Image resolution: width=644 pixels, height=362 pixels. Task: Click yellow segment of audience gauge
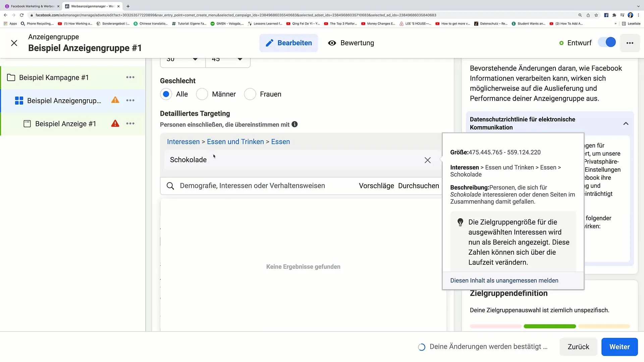(604, 326)
